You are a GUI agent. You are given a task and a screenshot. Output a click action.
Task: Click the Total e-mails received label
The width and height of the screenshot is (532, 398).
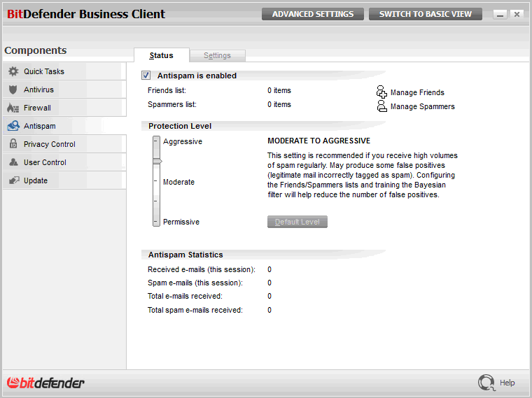[x=185, y=296]
